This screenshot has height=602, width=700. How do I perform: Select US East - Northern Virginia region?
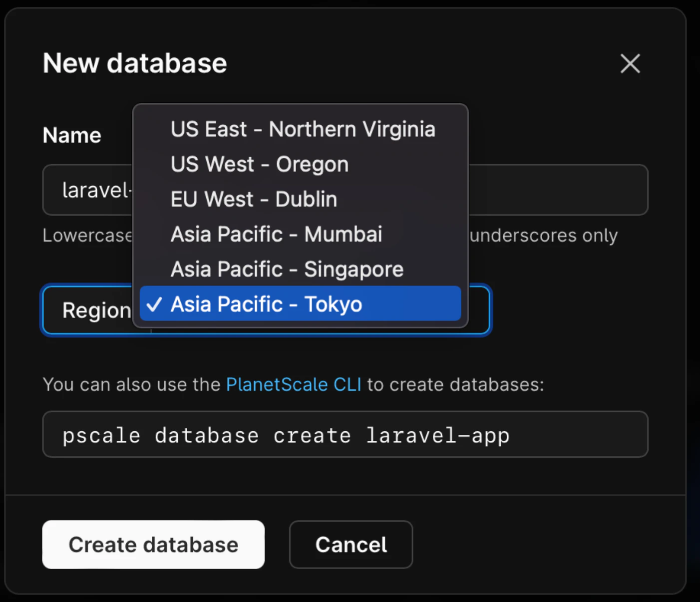300,129
